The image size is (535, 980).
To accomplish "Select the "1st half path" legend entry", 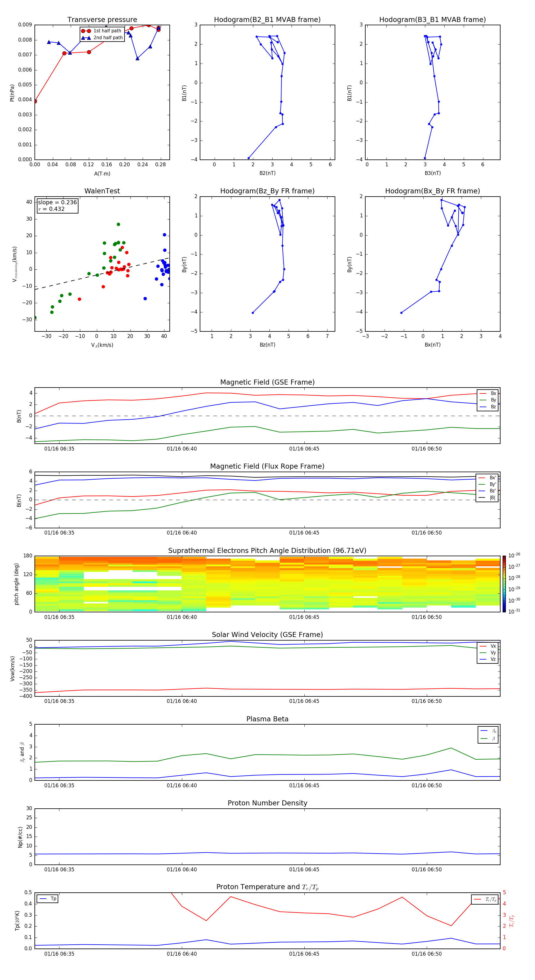I will 101,31.
